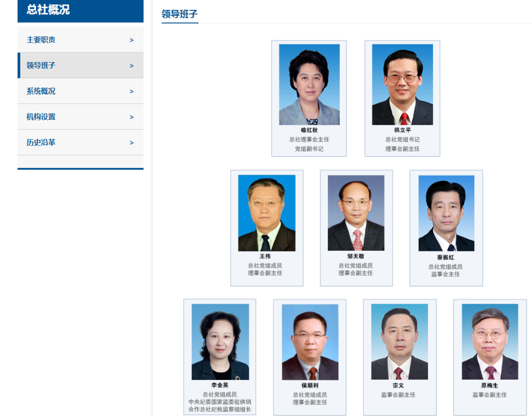Open the portrait photo of 喻红秋

pyautogui.click(x=309, y=85)
